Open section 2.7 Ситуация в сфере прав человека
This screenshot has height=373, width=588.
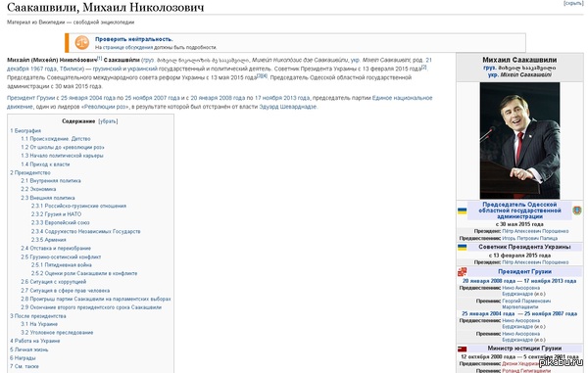66,291
